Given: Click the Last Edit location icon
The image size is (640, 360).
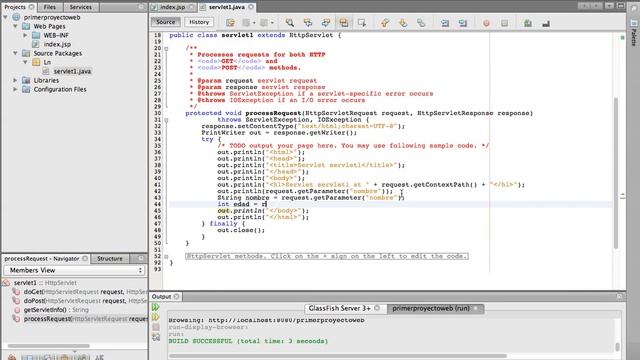Looking at the screenshot, I should pos(230,22).
